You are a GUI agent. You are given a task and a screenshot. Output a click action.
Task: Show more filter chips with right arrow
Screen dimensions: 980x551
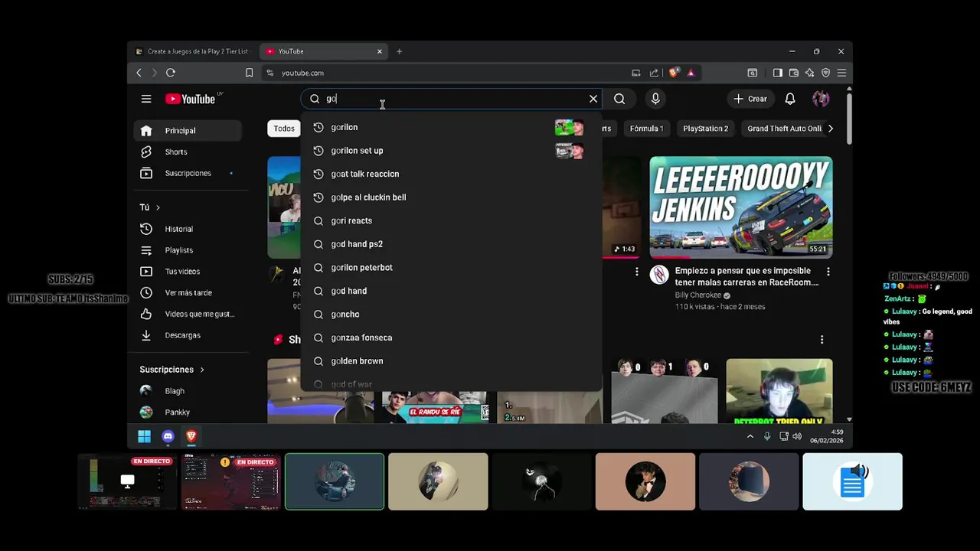831,129
